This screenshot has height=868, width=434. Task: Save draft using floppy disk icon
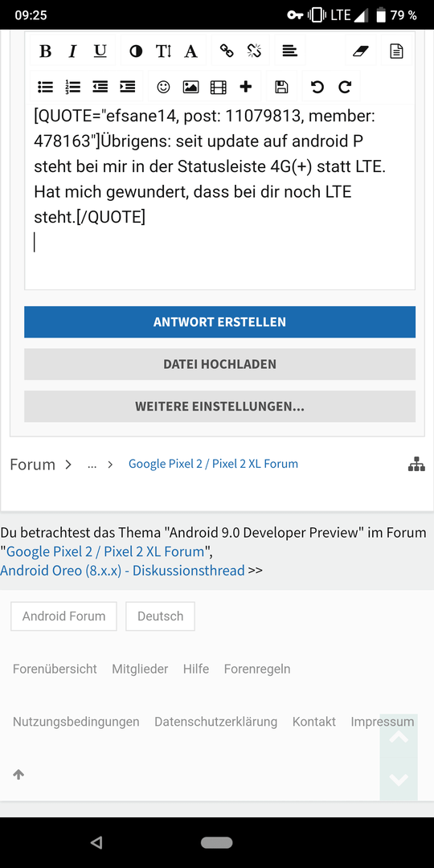tap(282, 87)
